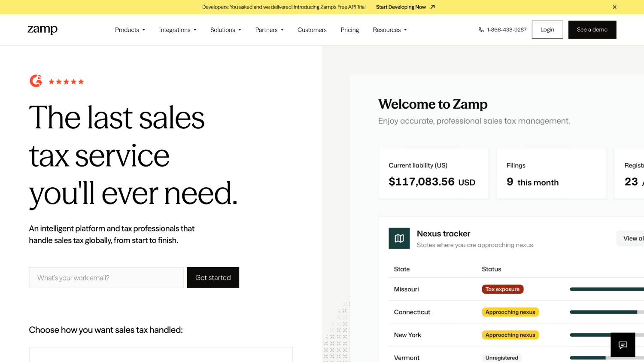Expand the Integrations dropdown menu
This screenshot has height=362, width=644.
coord(178,30)
